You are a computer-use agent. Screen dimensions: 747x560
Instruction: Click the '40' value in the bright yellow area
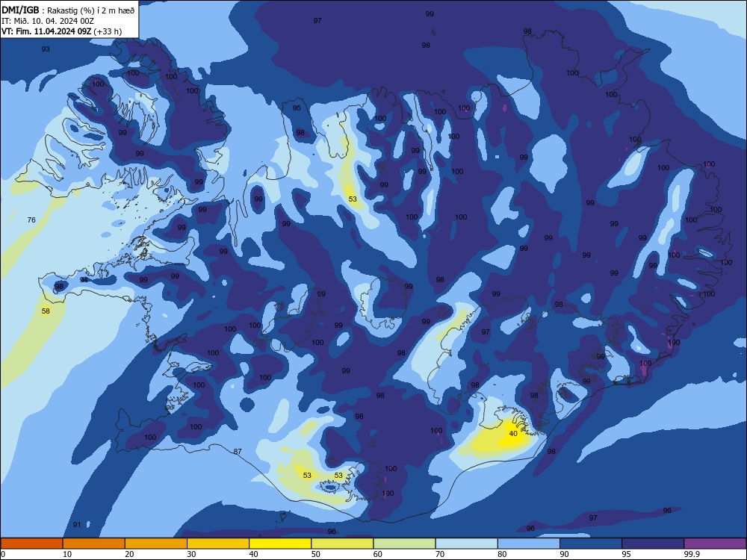[513, 434]
